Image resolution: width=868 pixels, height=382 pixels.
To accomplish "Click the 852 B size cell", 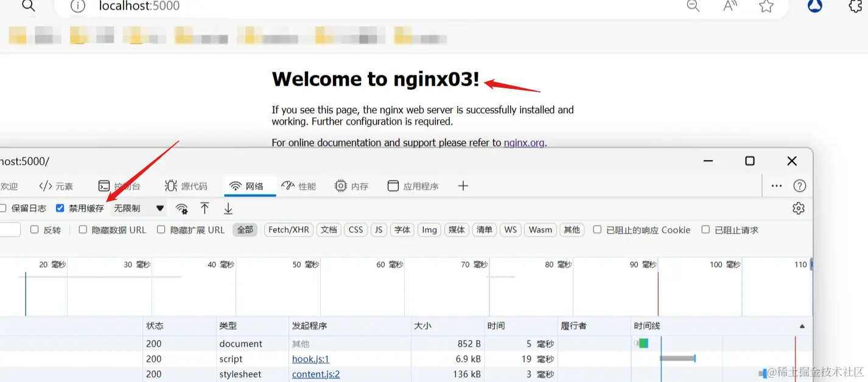I will coord(469,344).
